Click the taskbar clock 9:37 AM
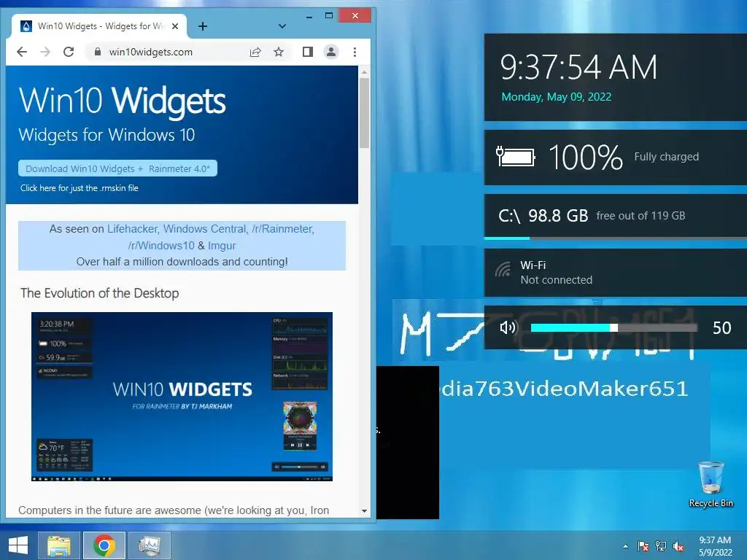This screenshot has height=560, width=747. pyautogui.click(x=715, y=540)
